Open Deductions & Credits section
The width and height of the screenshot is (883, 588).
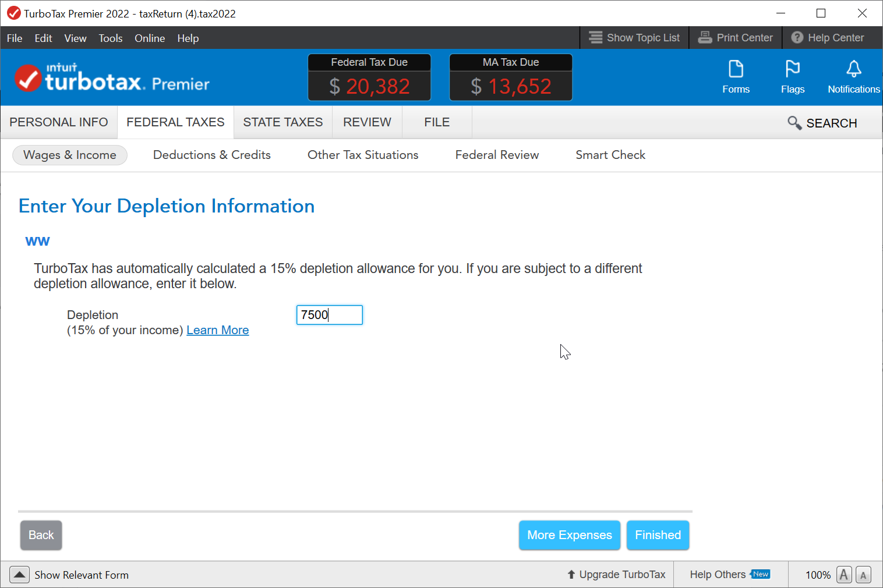212,155
